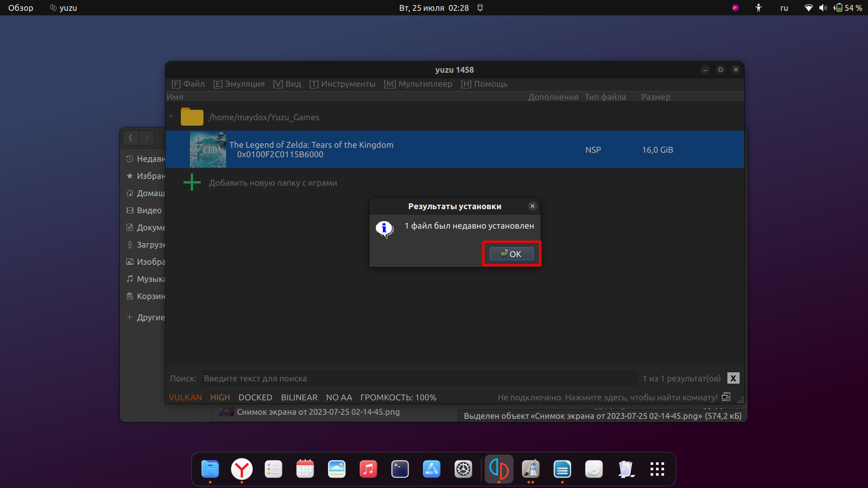The height and width of the screenshot is (488, 868).
Task: Open the Calendar app in dock
Action: point(305,469)
